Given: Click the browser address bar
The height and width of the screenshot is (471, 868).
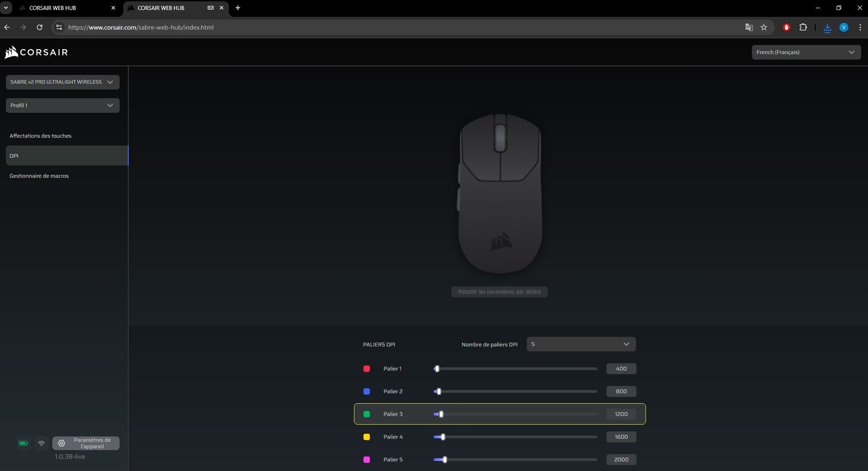Looking at the screenshot, I should [273, 27].
